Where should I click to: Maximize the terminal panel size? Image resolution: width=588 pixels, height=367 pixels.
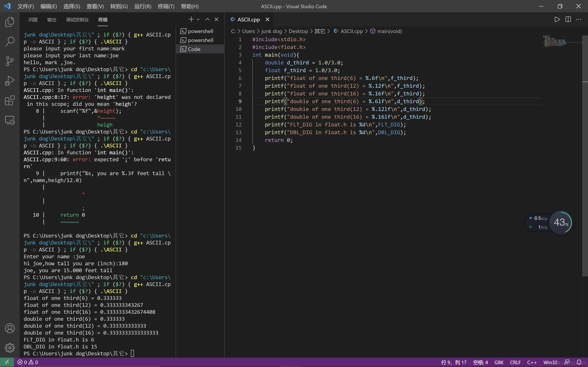pos(207,19)
